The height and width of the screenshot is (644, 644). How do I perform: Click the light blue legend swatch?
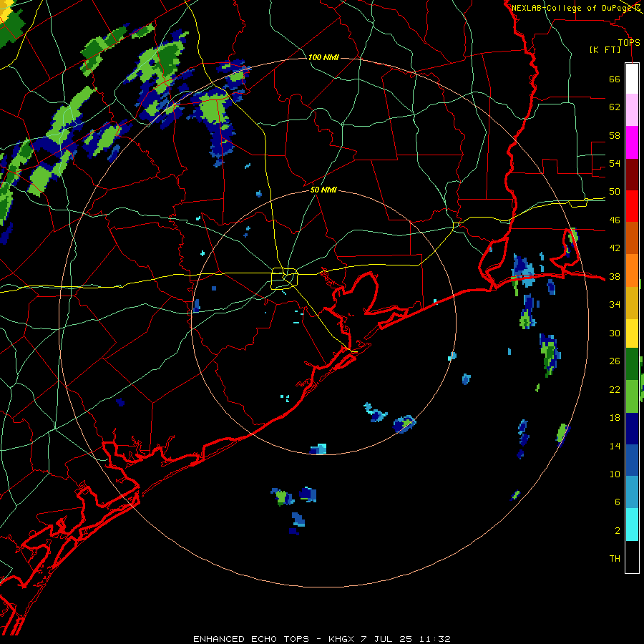click(632, 492)
